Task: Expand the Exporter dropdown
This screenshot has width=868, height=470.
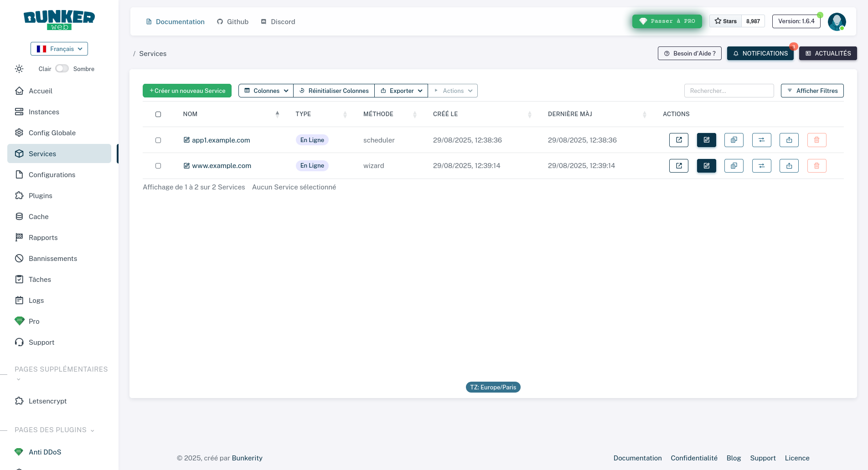Action: pyautogui.click(x=401, y=91)
